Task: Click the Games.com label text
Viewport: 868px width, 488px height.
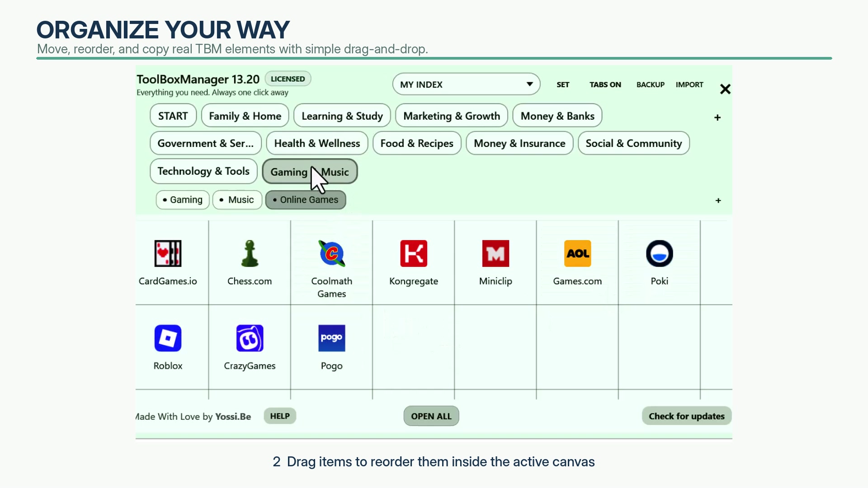Action: (x=578, y=281)
